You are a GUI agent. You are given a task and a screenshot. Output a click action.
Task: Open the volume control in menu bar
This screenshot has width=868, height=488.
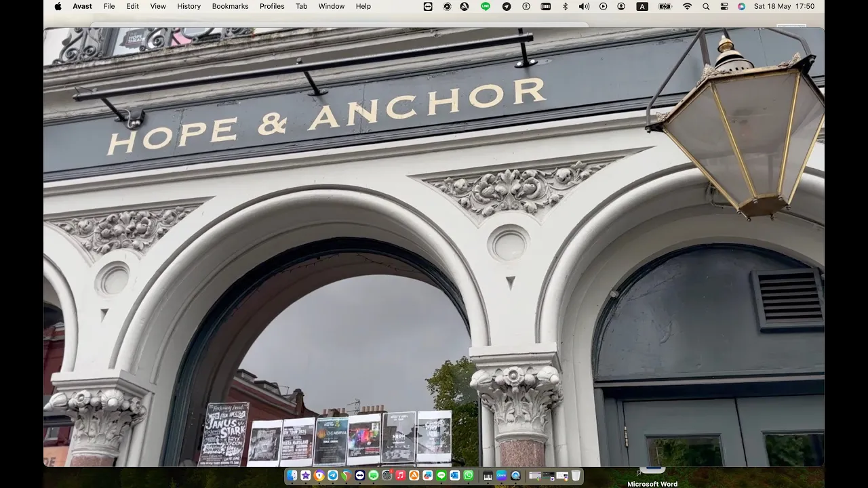[x=584, y=6]
